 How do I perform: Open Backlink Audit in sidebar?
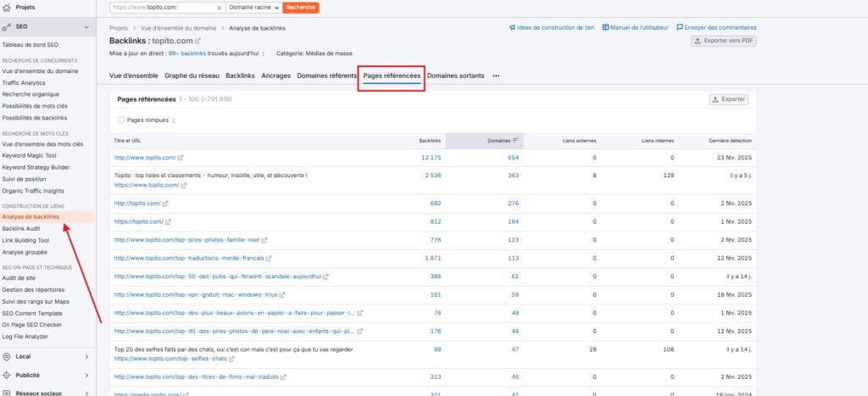21,229
